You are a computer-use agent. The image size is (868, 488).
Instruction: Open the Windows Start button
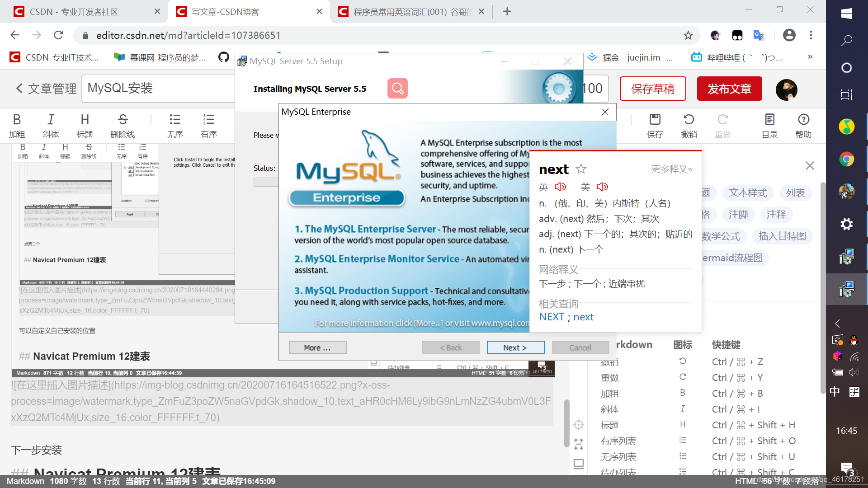point(847,14)
